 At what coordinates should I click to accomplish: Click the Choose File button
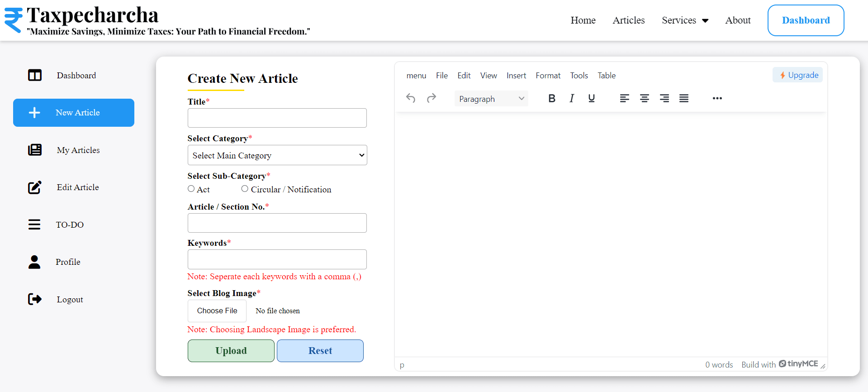(217, 311)
